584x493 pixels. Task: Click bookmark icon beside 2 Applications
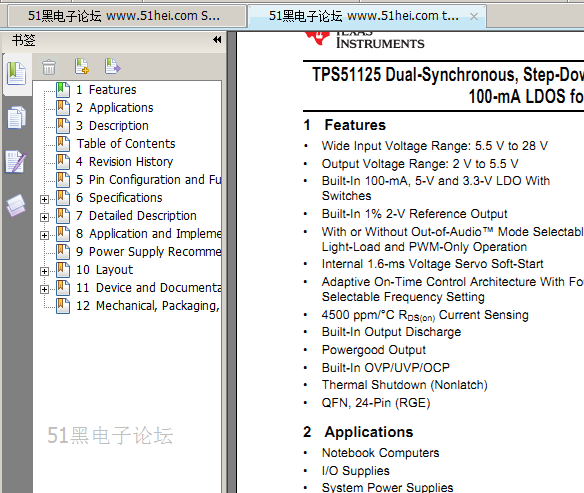click(x=63, y=108)
